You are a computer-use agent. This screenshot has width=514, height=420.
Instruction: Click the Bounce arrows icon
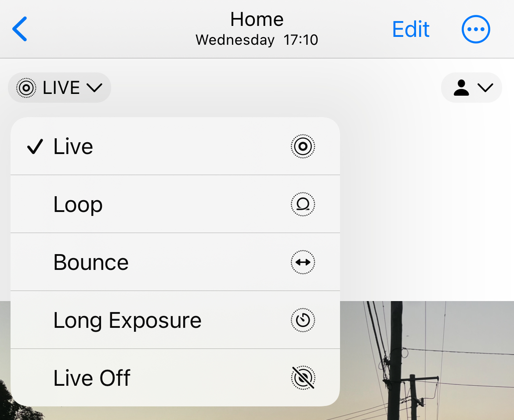(303, 262)
